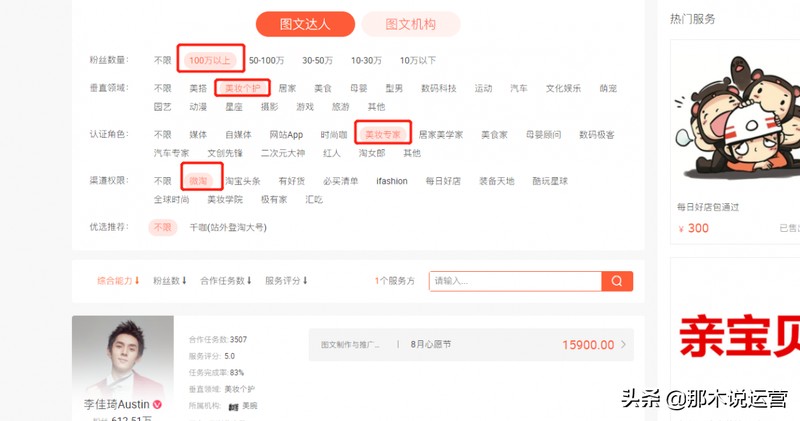
Task: Select vertical field 美妆个护
Action: point(243,88)
